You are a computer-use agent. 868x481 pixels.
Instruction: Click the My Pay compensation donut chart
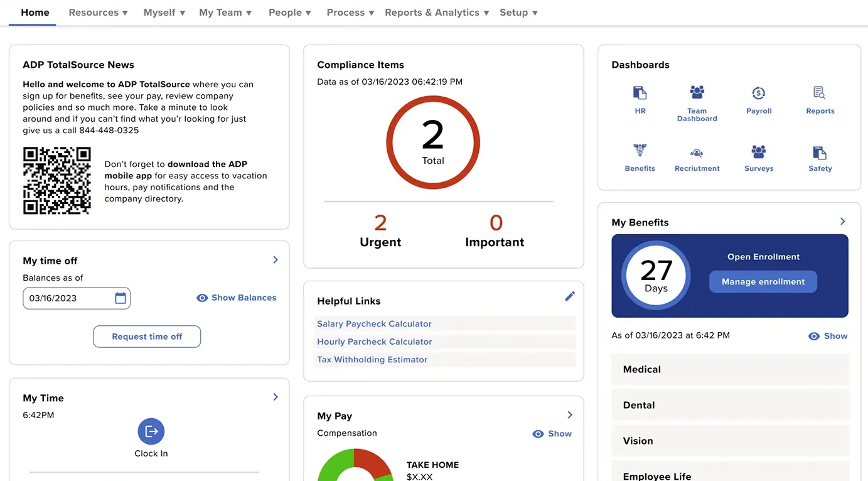coord(356,465)
